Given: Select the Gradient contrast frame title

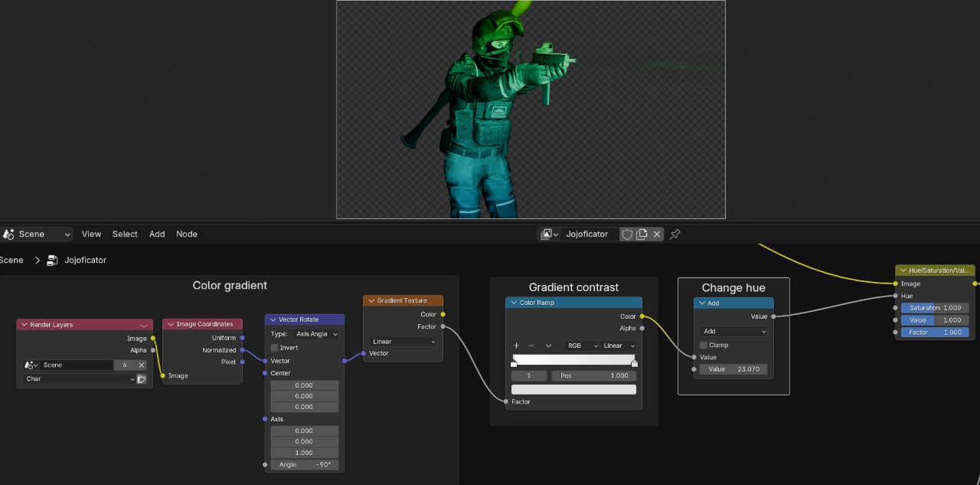Looking at the screenshot, I should point(573,287).
